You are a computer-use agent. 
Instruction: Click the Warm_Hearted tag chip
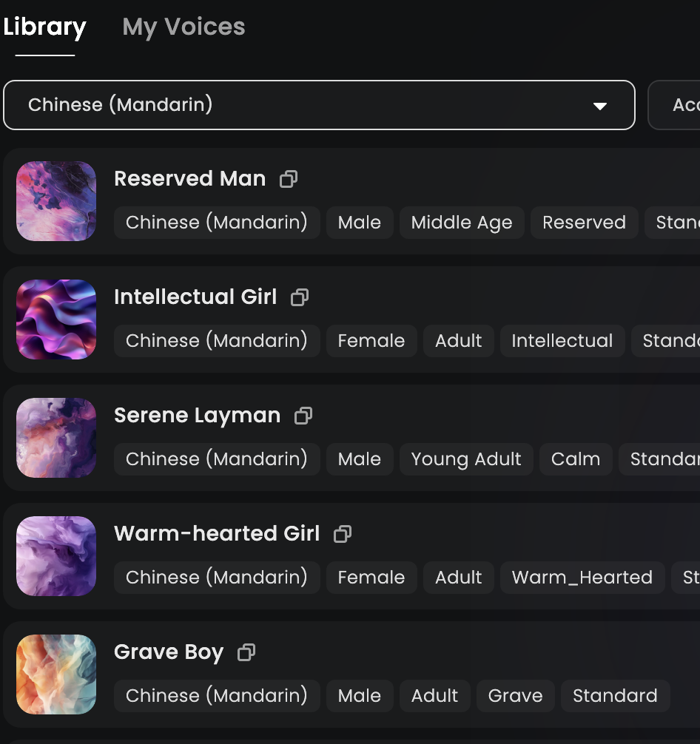[x=582, y=578]
